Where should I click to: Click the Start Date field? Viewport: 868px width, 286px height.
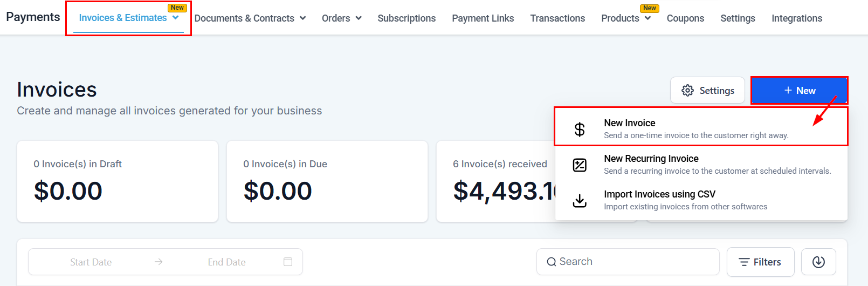[91, 262]
